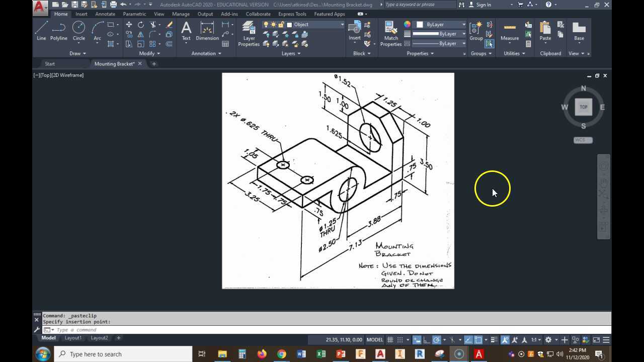
Task: Expand the Draw panel
Action: click(x=77, y=53)
